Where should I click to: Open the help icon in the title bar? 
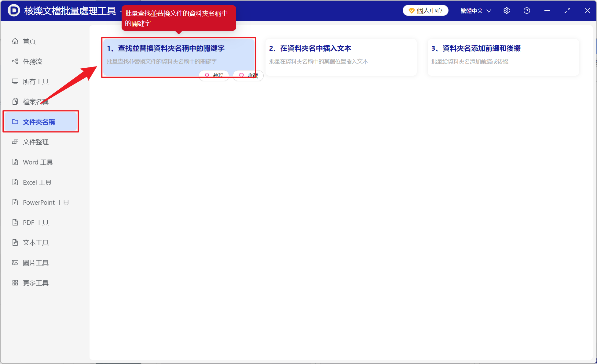click(527, 10)
